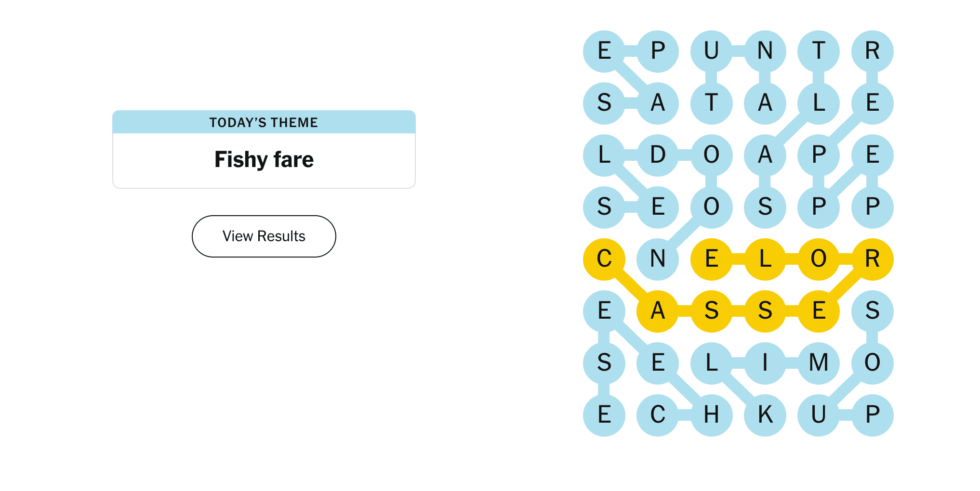The image size is (980, 491).
Task: Select the letter D in NOODLES
Action: pyautogui.click(x=658, y=155)
